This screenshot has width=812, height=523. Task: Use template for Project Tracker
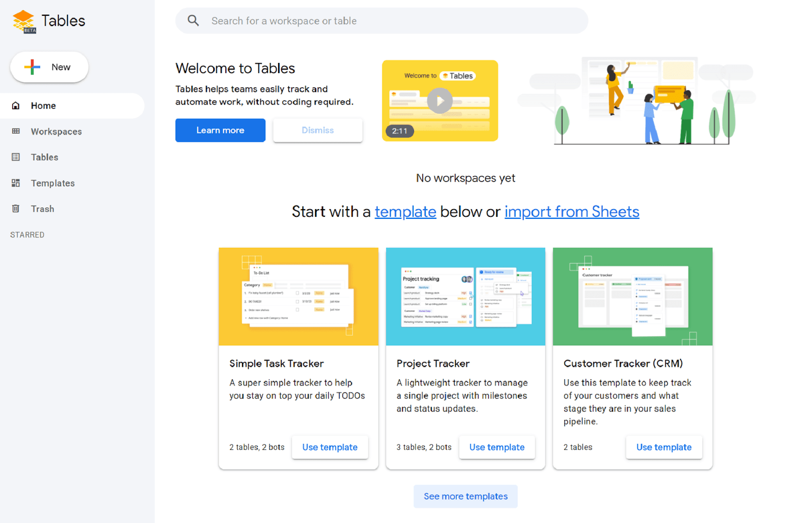click(497, 447)
